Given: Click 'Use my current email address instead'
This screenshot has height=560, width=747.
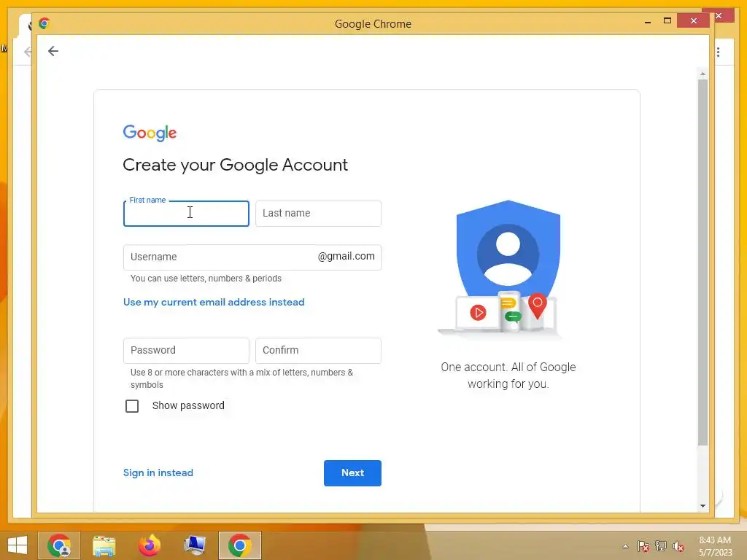Looking at the screenshot, I should pos(214,302).
